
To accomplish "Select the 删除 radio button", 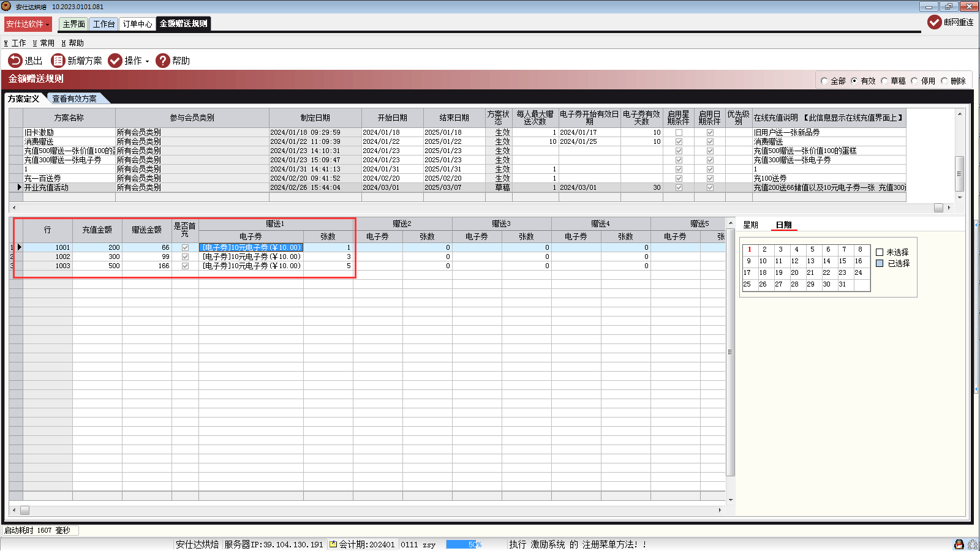I will tap(944, 81).
